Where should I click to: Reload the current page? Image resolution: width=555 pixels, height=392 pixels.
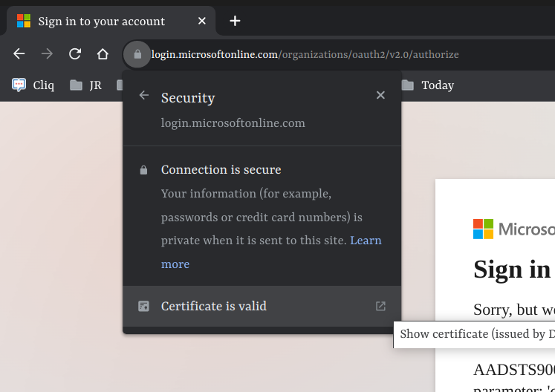75,54
